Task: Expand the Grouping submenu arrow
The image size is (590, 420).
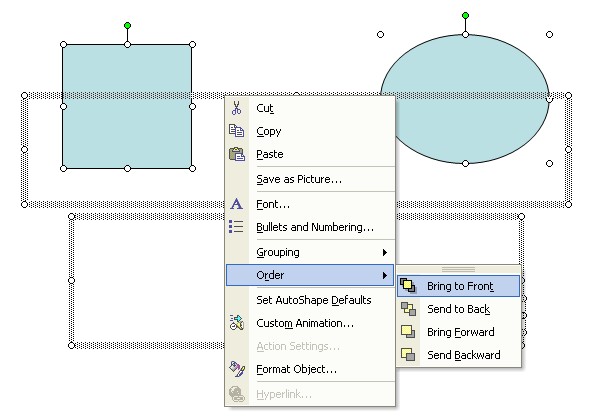Action: (385, 252)
